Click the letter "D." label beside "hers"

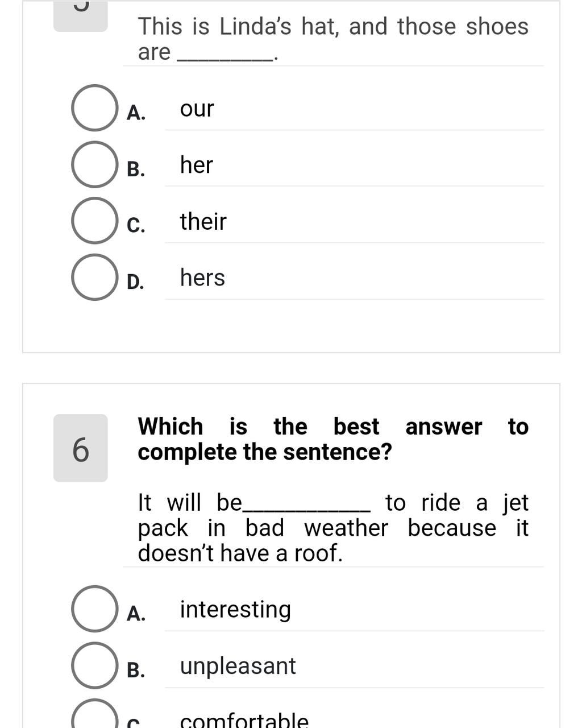click(x=135, y=282)
